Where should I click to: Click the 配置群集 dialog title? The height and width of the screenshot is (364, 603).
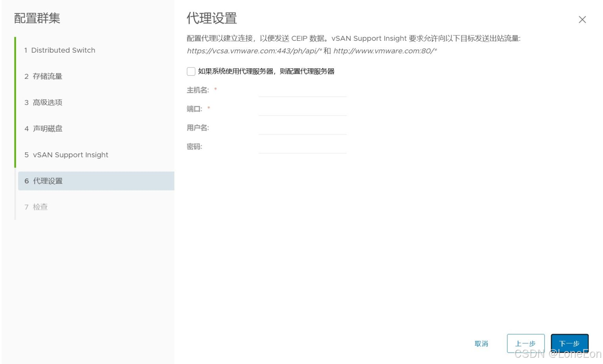point(37,18)
